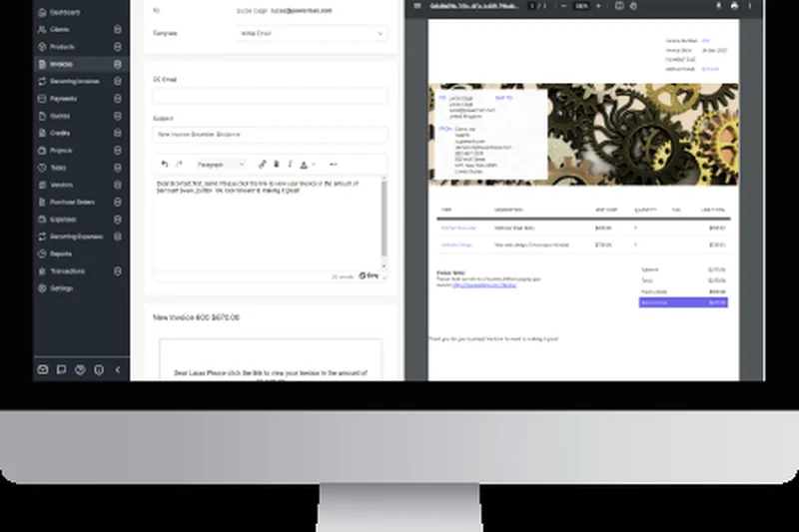The height and width of the screenshot is (532, 799).
Task: Click the plus icon next to Invoices
Action: coord(118,64)
